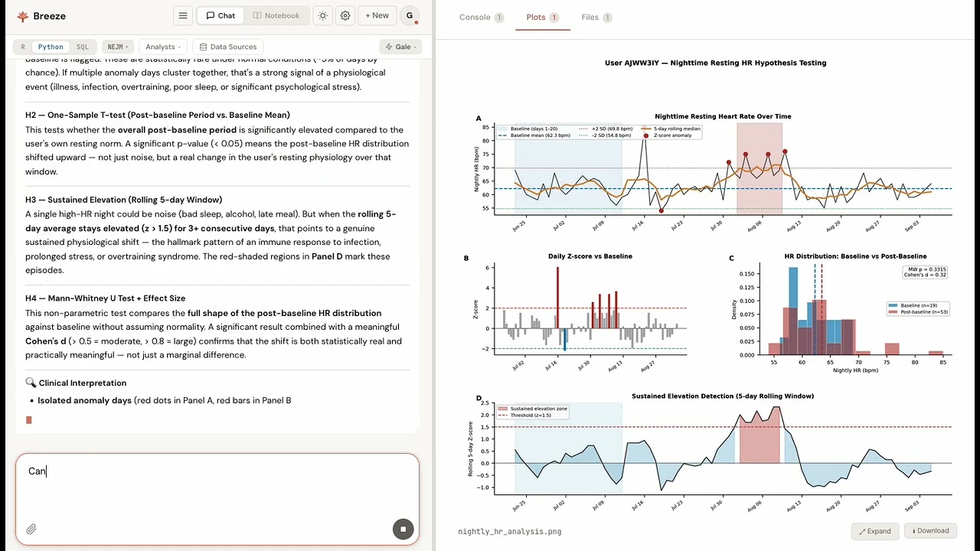Click the Breeze logo icon
The image size is (980, 551).
[22, 16]
